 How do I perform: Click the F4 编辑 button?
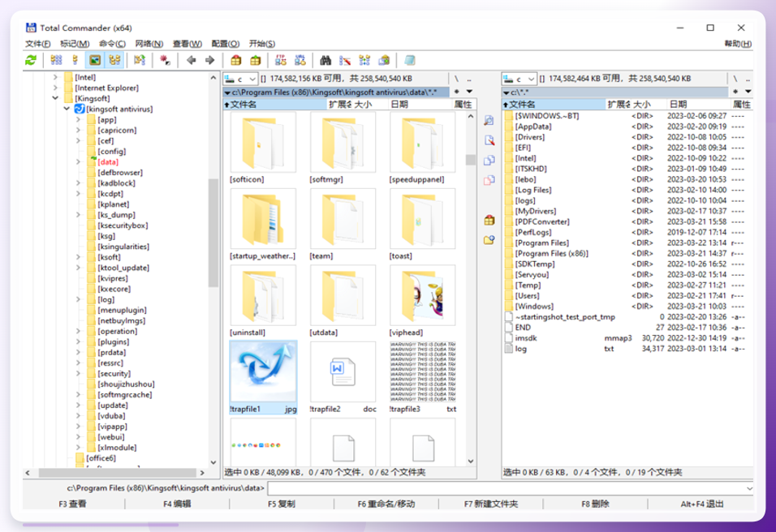[177, 504]
